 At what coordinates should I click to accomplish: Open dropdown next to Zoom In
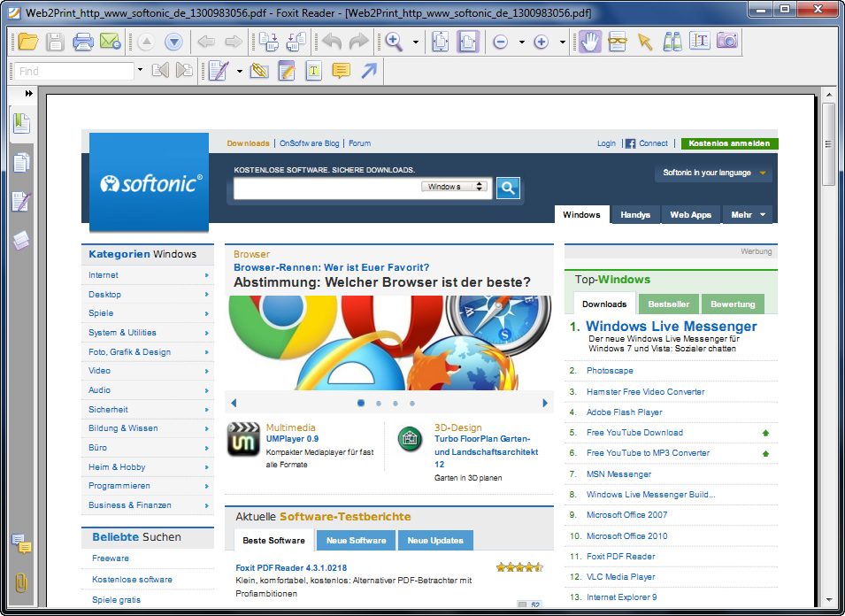point(562,42)
